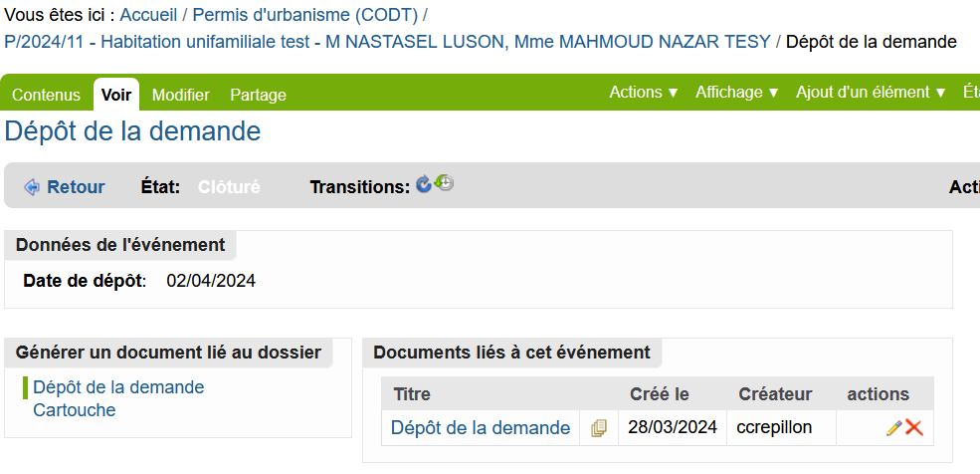Select the Voir tab
This screenshot has height=474, width=980.
[116, 95]
